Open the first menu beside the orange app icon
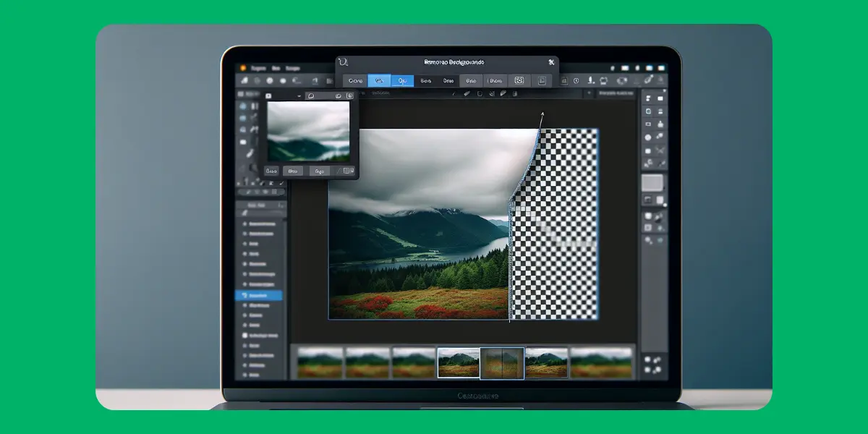The height and width of the screenshot is (434, 868). (258, 67)
